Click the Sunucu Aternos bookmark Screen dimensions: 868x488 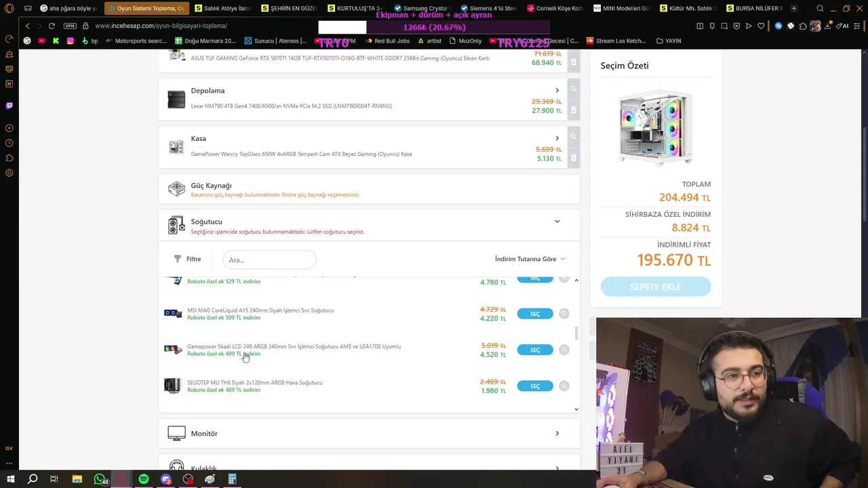(x=275, y=41)
